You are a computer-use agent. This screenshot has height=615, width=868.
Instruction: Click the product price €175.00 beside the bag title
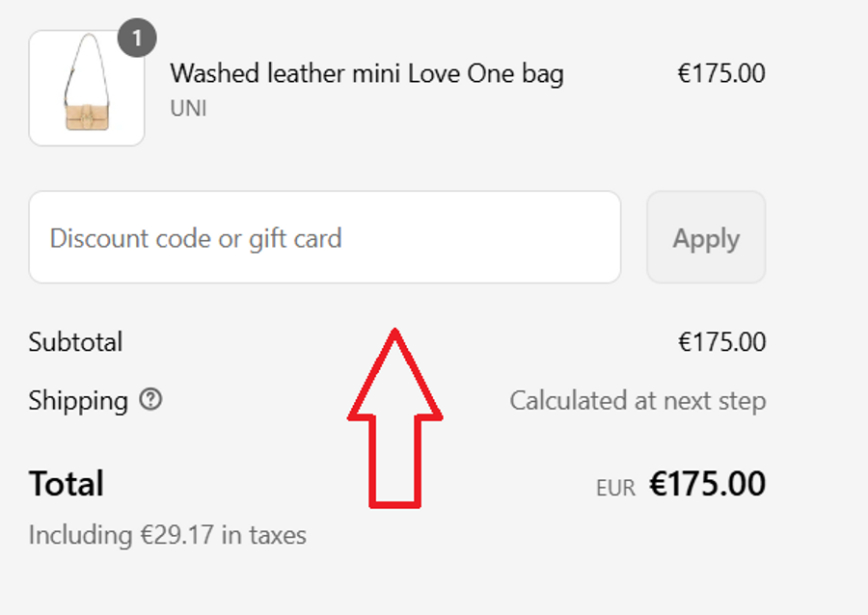point(721,73)
